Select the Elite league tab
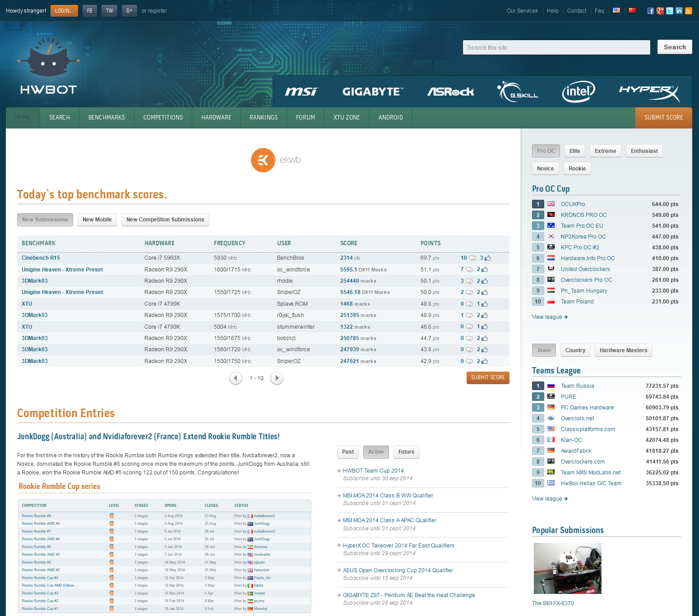This screenshot has height=616, width=699. coord(575,151)
